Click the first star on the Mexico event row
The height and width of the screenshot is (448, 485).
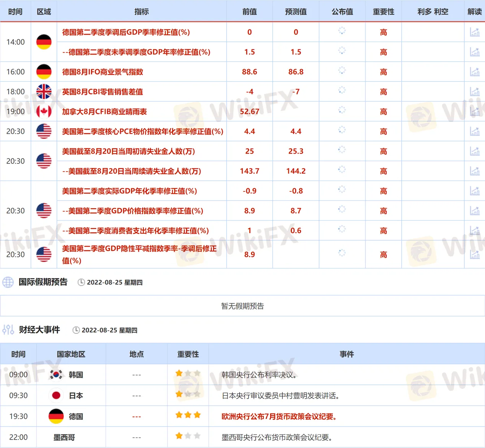point(178,435)
